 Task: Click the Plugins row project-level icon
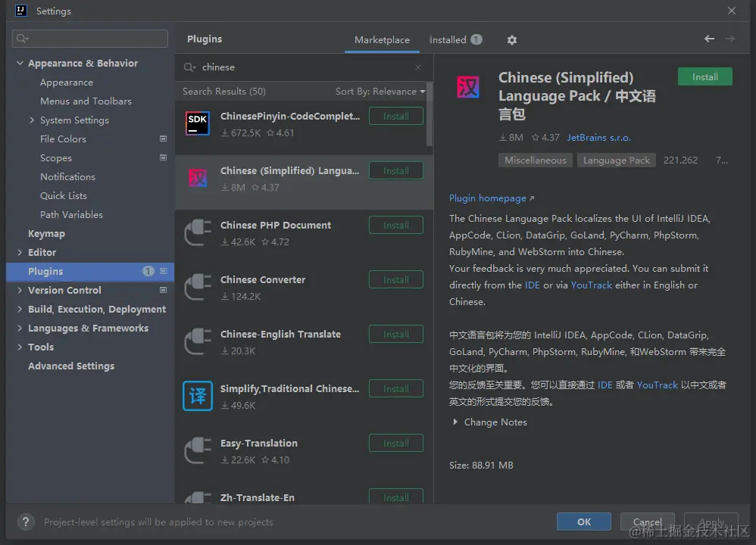(163, 271)
